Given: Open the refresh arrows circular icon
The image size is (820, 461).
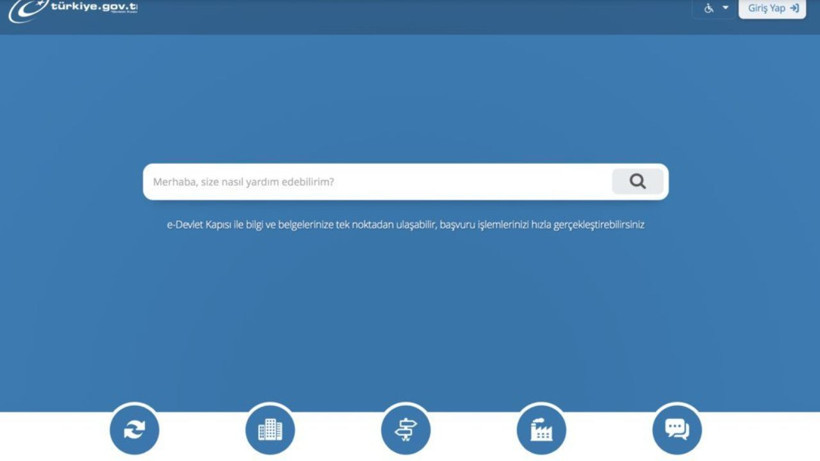Looking at the screenshot, I should coord(134,430).
